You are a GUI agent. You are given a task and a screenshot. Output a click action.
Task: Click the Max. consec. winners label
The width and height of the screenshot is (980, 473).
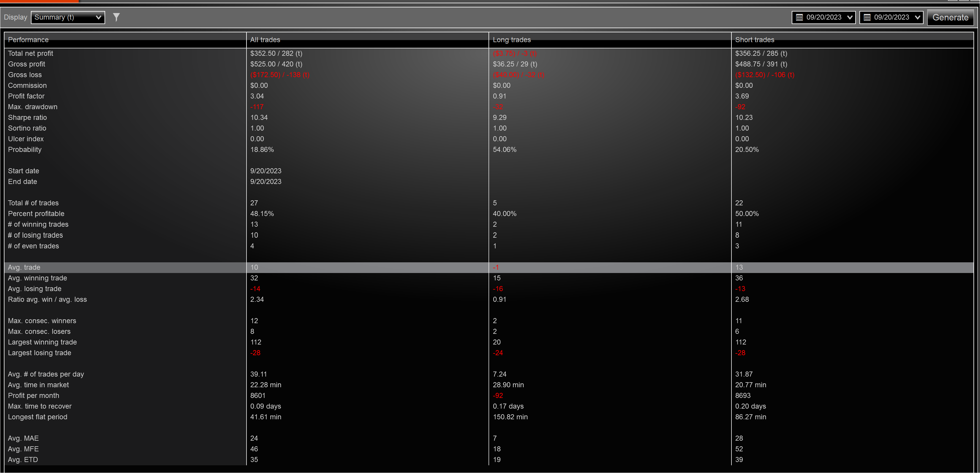point(42,321)
